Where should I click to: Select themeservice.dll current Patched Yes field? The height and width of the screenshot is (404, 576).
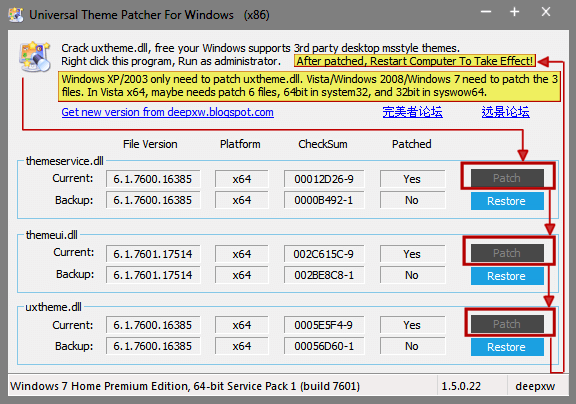point(412,179)
